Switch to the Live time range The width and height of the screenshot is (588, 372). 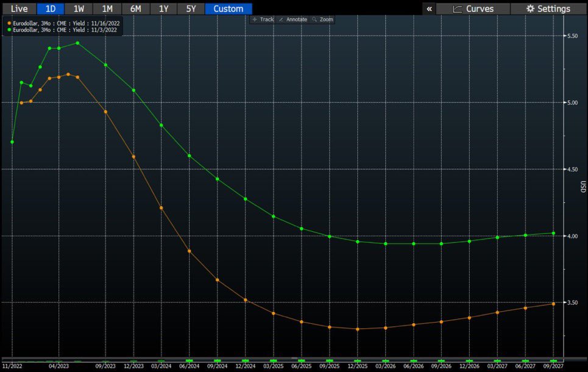[19, 9]
